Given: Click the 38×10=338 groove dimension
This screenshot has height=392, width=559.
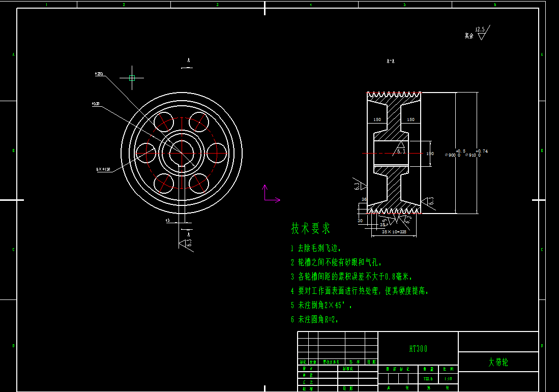Looking at the screenshot, I should click(x=394, y=232).
